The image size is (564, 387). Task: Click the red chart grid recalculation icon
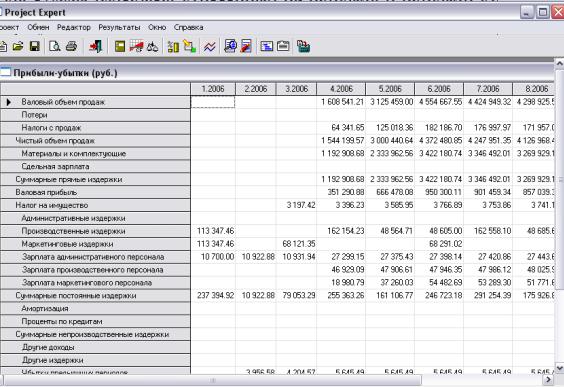click(136, 46)
